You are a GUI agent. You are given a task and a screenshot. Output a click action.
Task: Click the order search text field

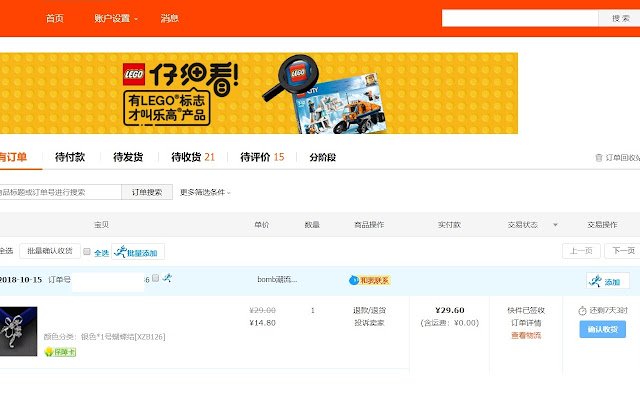(x=60, y=192)
